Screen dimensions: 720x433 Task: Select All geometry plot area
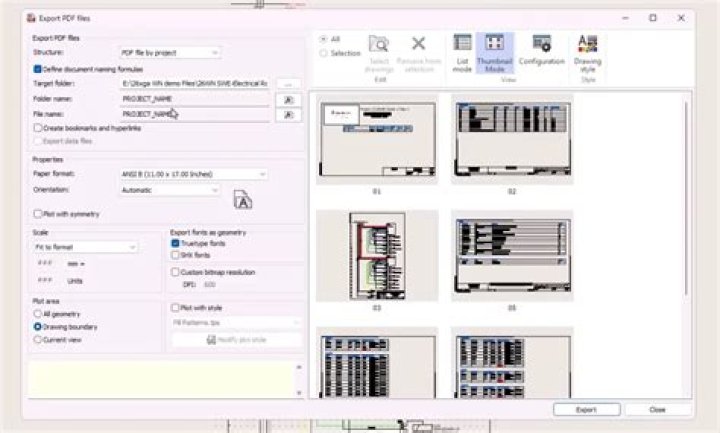tap(38, 314)
